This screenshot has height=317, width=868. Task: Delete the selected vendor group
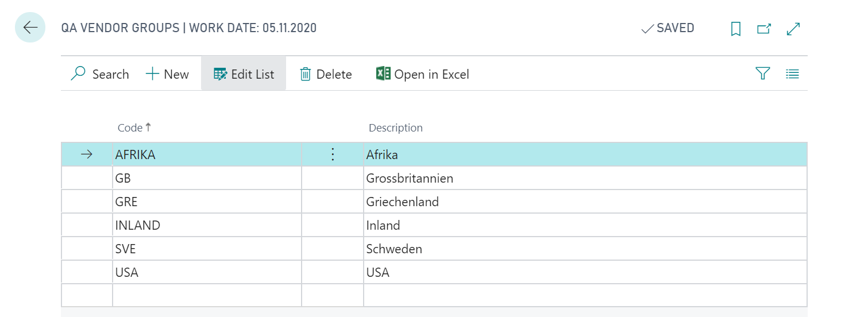coord(326,74)
